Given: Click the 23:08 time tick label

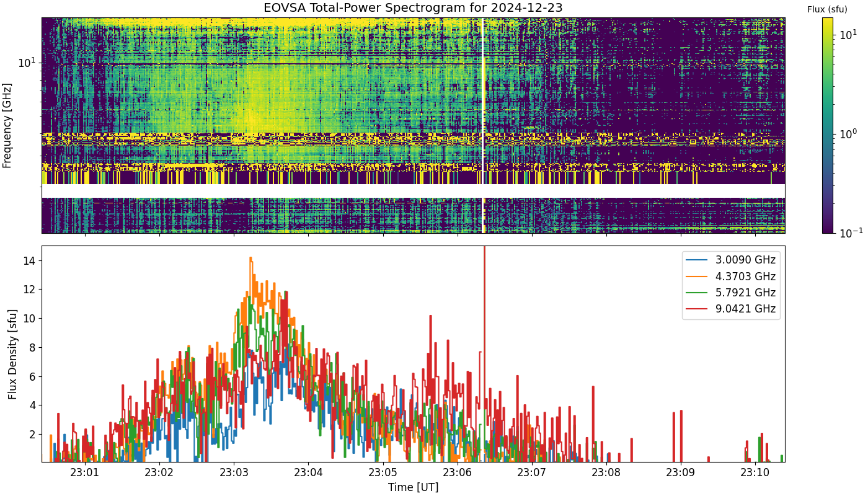Looking at the screenshot, I should point(606,473).
